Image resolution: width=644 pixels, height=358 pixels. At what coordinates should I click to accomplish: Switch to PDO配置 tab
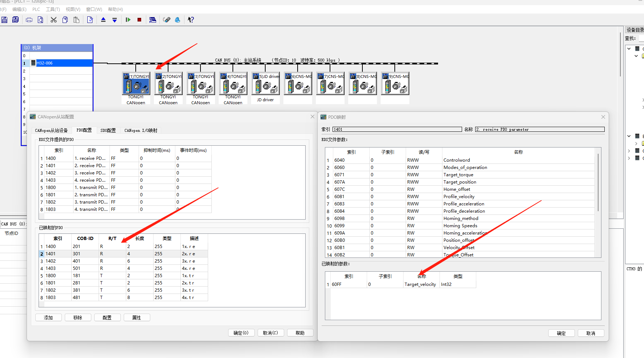tap(84, 130)
